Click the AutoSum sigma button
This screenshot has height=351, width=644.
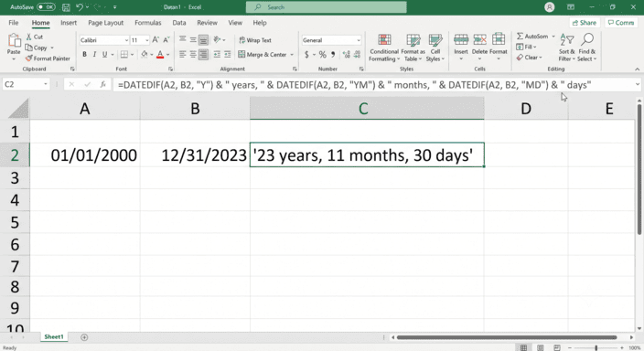click(x=532, y=37)
